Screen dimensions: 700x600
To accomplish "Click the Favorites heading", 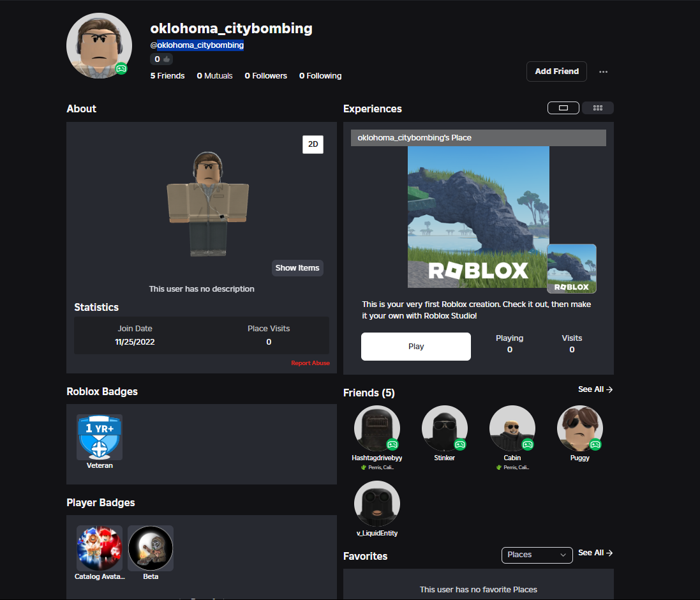I will pyautogui.click(x=365, y=556).
